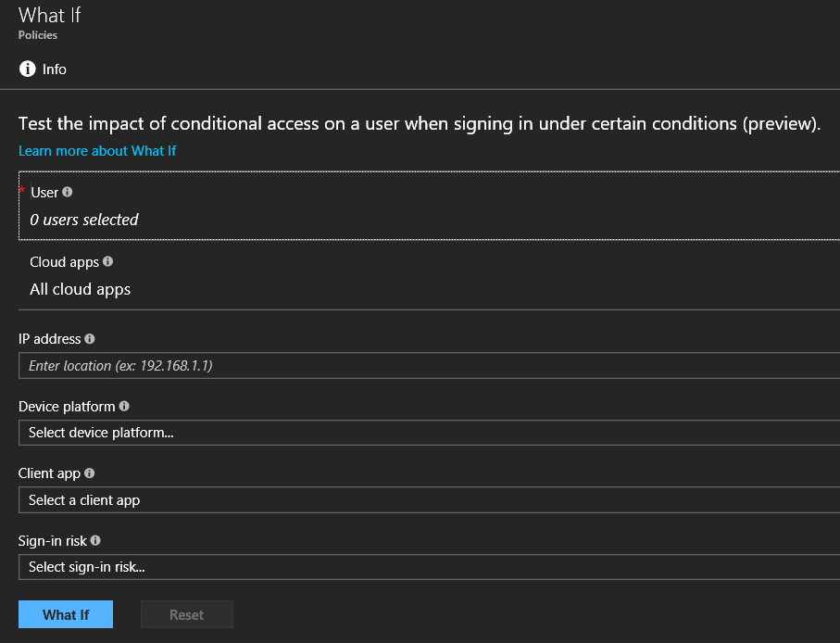Follow the Learn more about What If link
The image size is (840, 643).
pyautogui.click(x=97, y=150)
